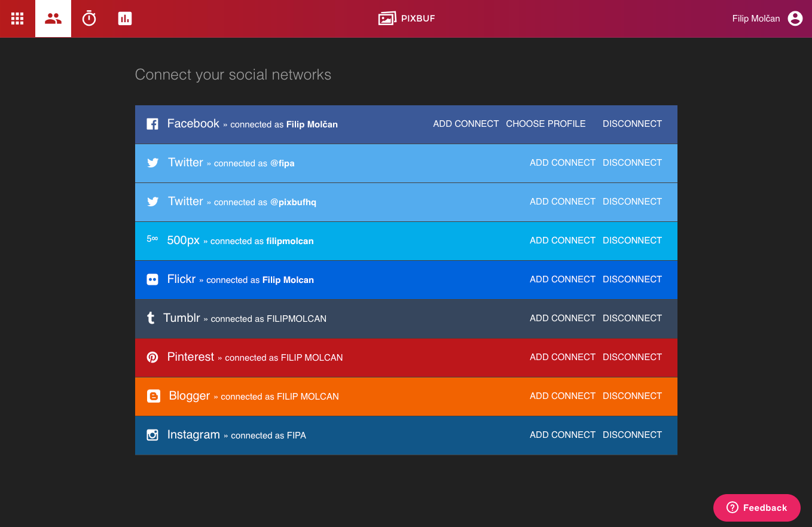
Task: Click the Twitter bird icon for @fipa
Action: tap(152, 163)
